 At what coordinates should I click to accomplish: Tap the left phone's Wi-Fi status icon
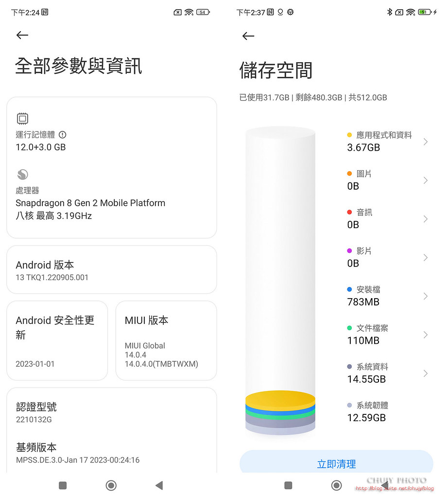click(189, 12)
